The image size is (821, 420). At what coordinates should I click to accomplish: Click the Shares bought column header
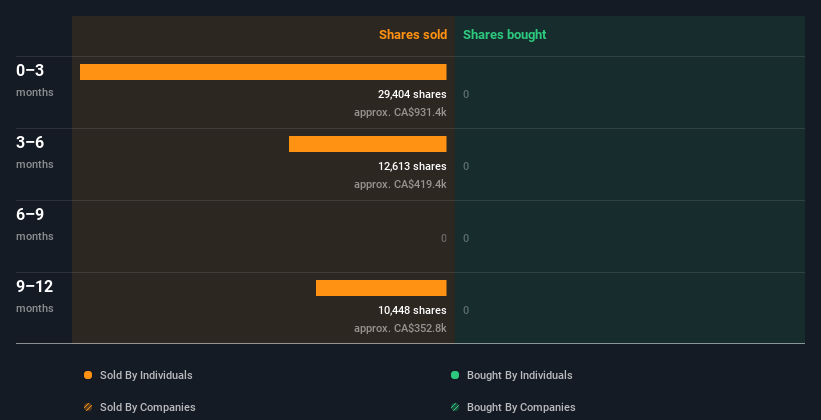pos(505,35)
